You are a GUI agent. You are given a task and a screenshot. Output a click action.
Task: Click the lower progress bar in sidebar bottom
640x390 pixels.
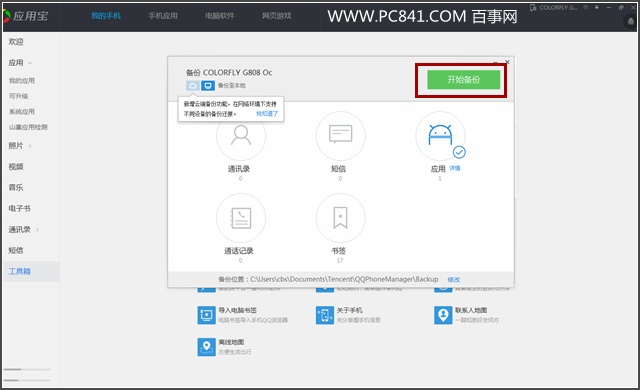tap(27, 380)
